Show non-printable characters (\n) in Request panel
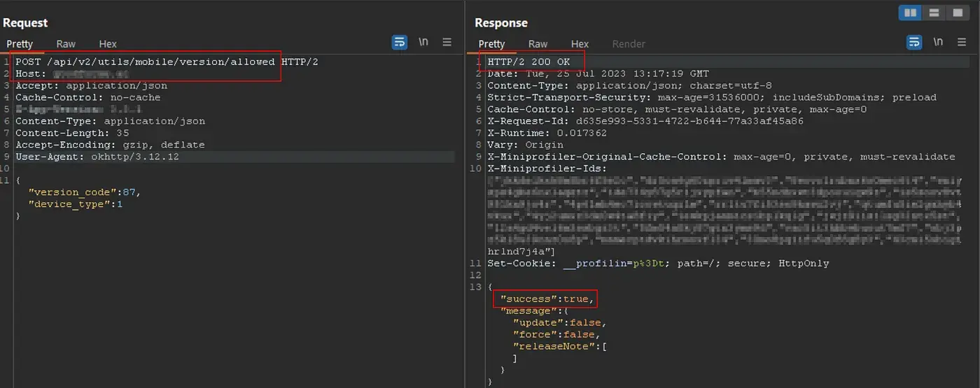This screenshot has width=980, height=388. point(423,43)
